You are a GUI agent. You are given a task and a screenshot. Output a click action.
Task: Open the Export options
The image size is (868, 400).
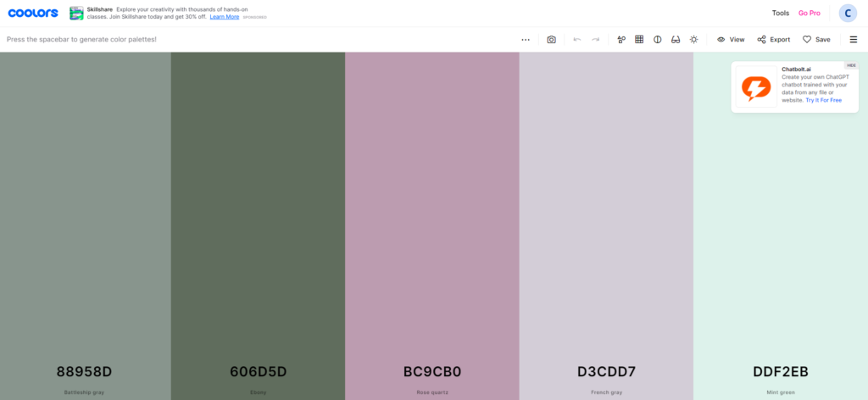pyautogui.click(x=773, y=40)
